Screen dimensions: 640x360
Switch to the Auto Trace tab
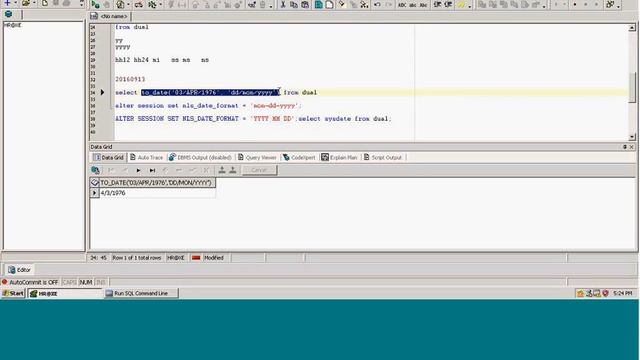tap(146, 158)
